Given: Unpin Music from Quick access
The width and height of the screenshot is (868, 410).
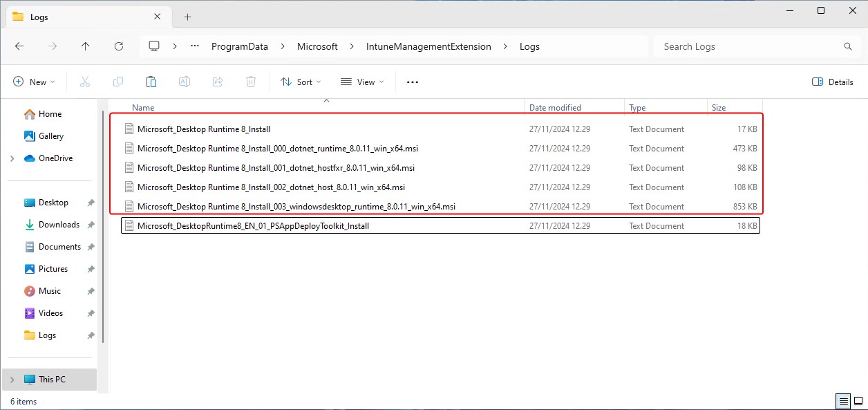Looking at the screenshot, I should (91, 291).
